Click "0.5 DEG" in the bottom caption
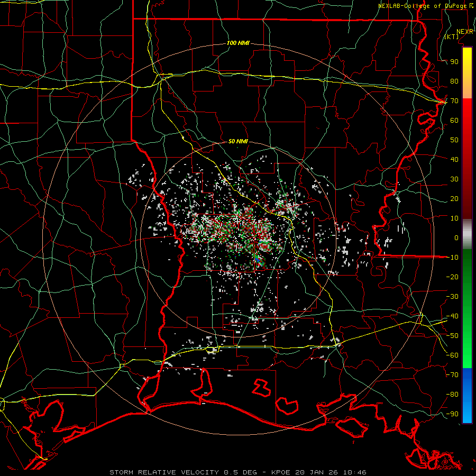Screen dimensions: 476x476 [x=241, y=472]
